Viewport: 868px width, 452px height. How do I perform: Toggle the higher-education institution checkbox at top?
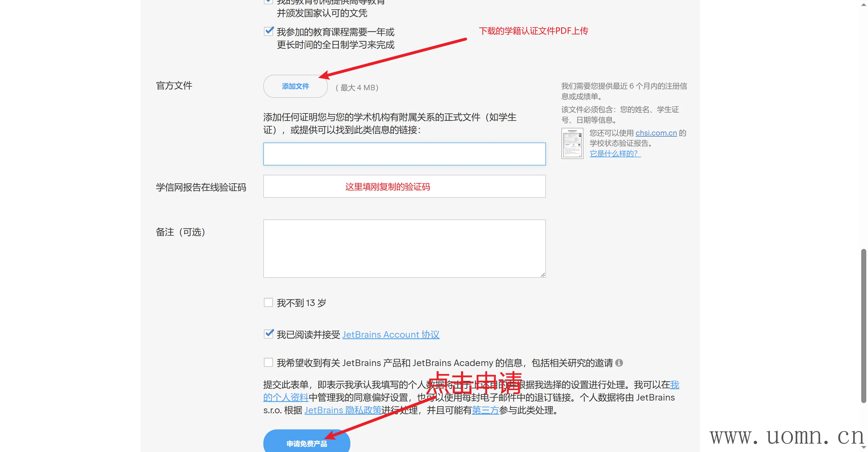[268, 1]
